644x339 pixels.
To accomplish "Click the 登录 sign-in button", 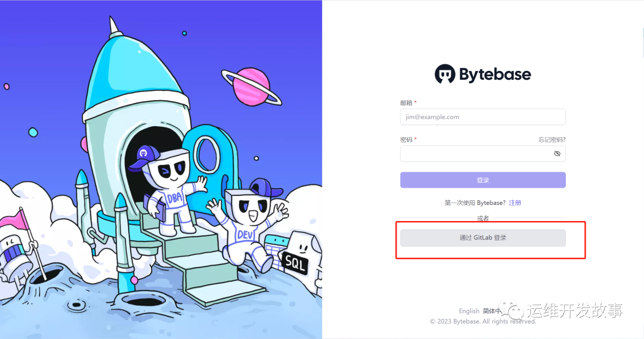I will [x=482, y=180].
